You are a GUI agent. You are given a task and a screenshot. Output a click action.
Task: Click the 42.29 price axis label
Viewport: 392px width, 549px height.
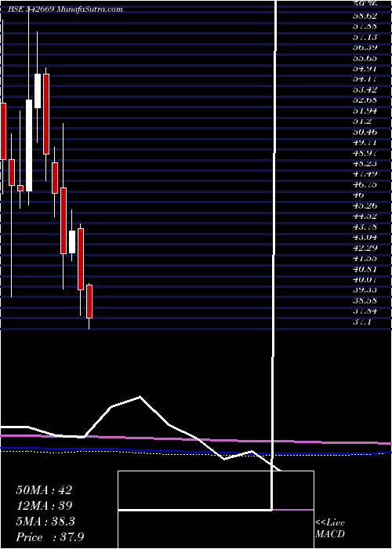click(x=365, y=248)
